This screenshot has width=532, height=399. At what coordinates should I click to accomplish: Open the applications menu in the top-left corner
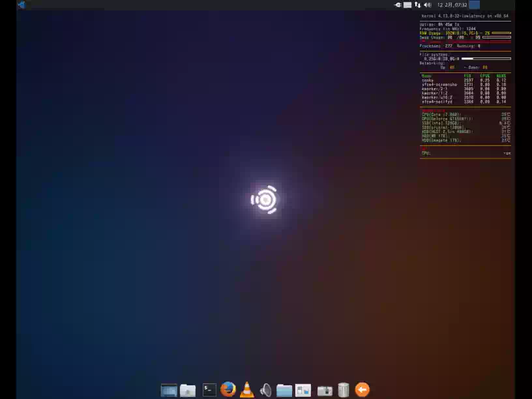tap(22, 5)
